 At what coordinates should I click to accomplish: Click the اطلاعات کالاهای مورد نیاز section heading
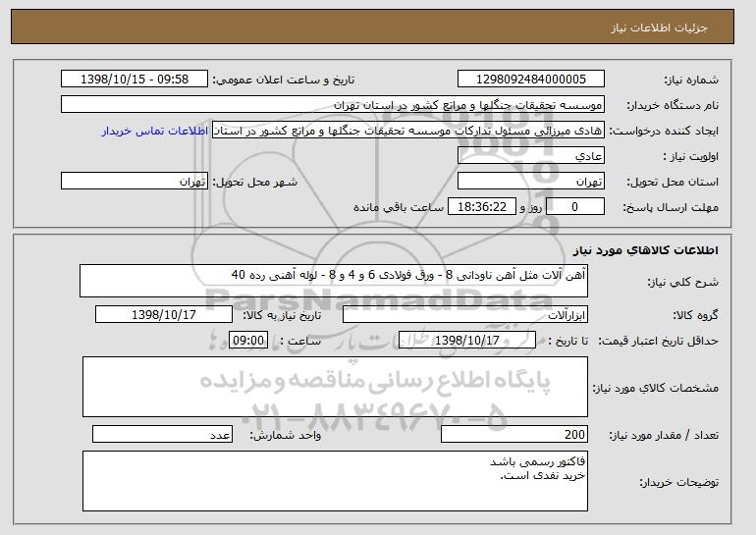tap(646, 250)
